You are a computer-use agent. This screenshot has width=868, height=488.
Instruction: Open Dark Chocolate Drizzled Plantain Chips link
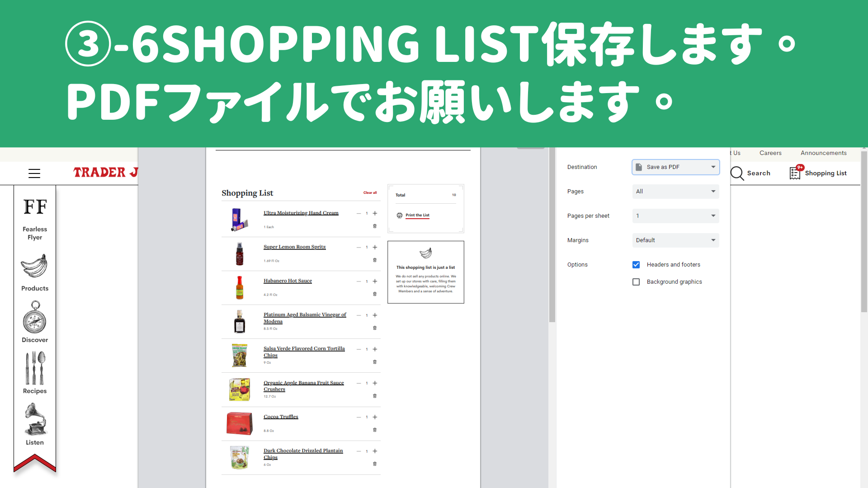[x=303, y=454]
